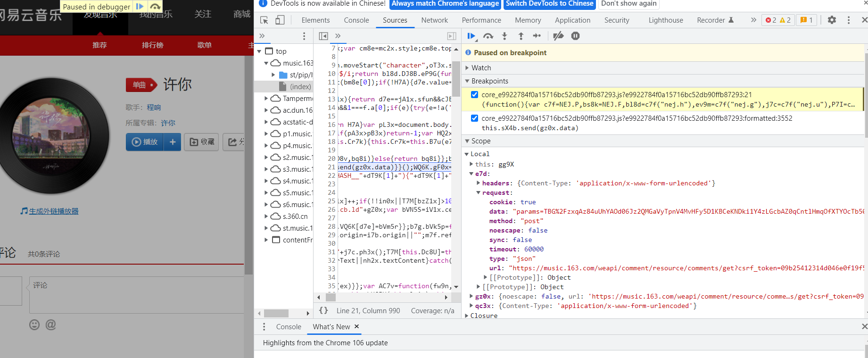Show more navigator tabs chevron
The width and height of the screenshot is (868, 358).
(262, 36)
